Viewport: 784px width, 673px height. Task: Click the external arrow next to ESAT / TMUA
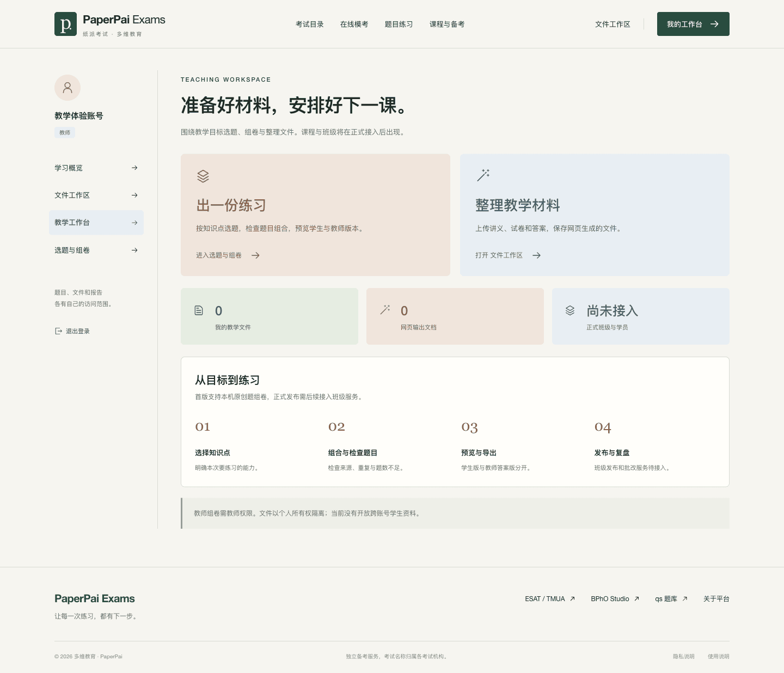coord(572,599)
